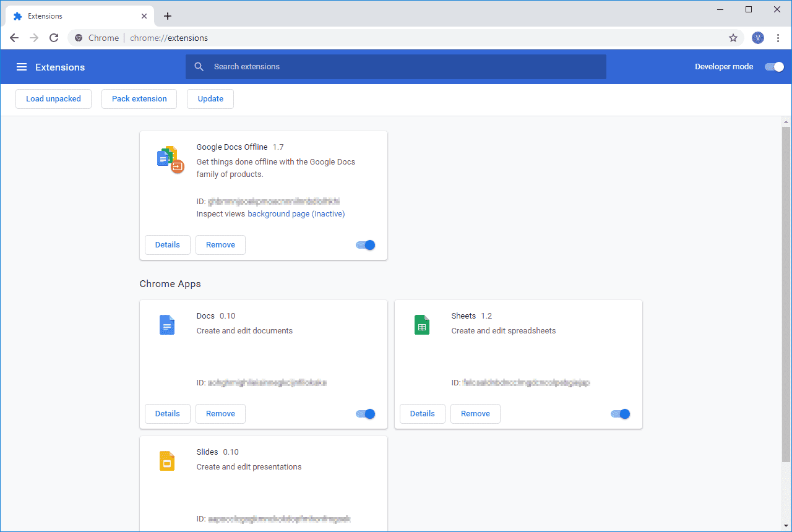This screenshot has height=532, width=792.
Task: Click the puzzle piece favicon on the tab
Action: point(17,16)
